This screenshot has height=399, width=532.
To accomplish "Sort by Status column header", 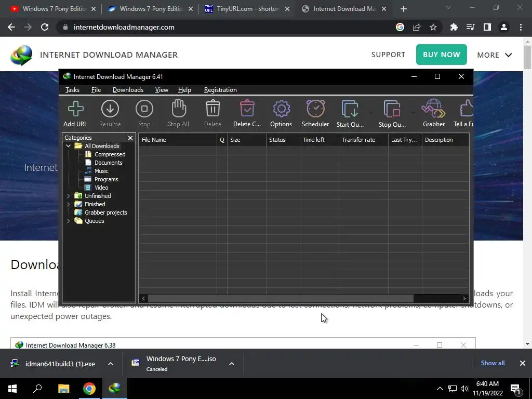I will pyautogui.click(x=283, y=140).
